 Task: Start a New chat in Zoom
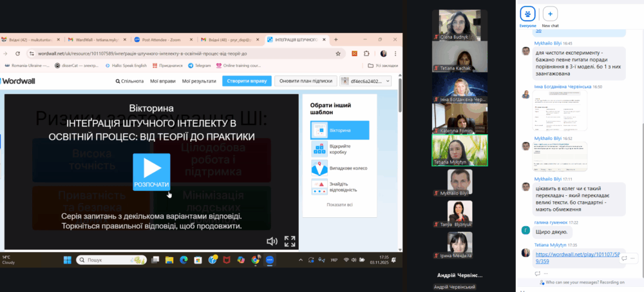click(x=550, y=14)
